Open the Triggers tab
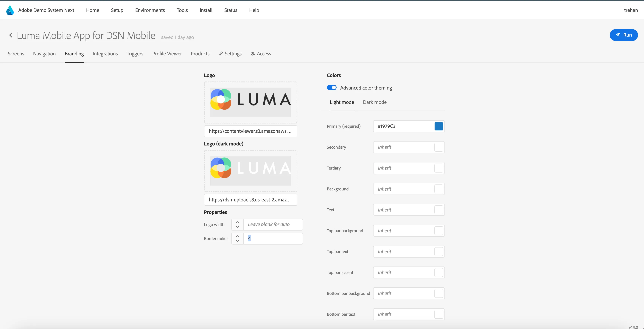Screen dimensions: 644x329 tap(135, 54)
